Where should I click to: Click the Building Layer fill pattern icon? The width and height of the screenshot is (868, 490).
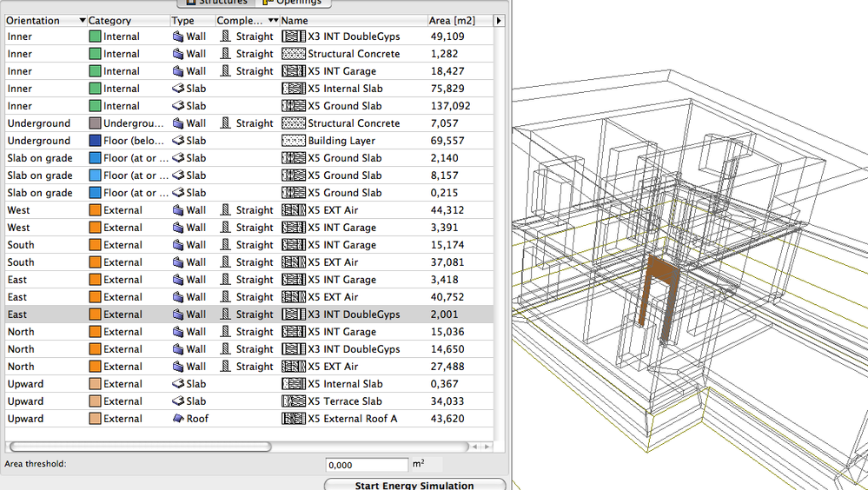[x=293, y=141]
